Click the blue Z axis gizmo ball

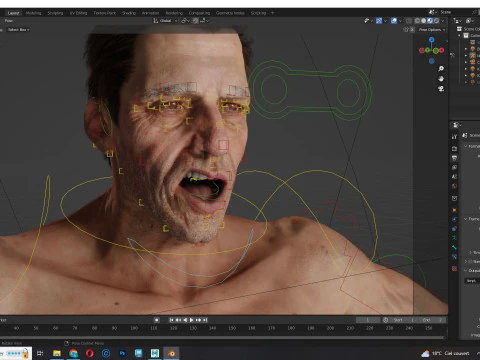coord(432,40)
